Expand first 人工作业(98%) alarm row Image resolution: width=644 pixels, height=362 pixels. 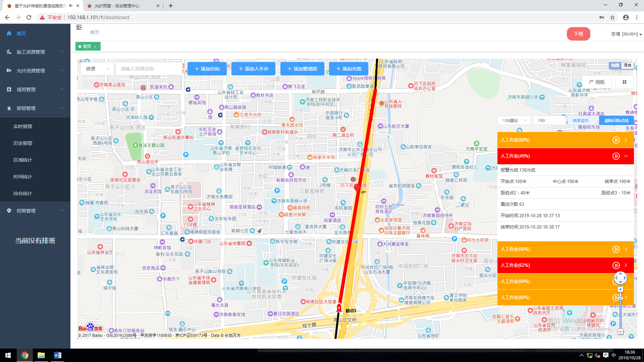point(626,140)
